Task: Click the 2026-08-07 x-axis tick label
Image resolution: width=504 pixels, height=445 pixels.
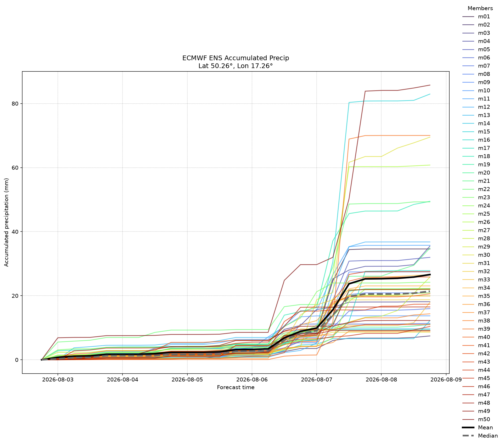Action: pos(316,379)
